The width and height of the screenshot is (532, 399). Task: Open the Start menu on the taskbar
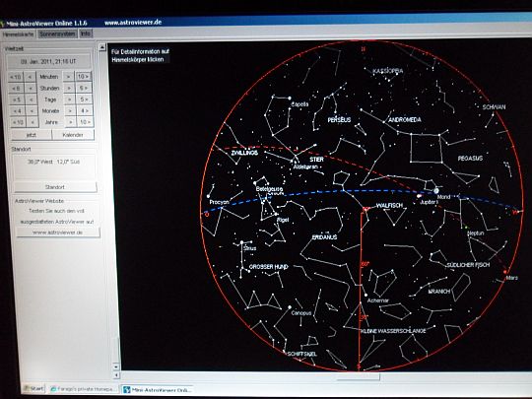point(33,388)
